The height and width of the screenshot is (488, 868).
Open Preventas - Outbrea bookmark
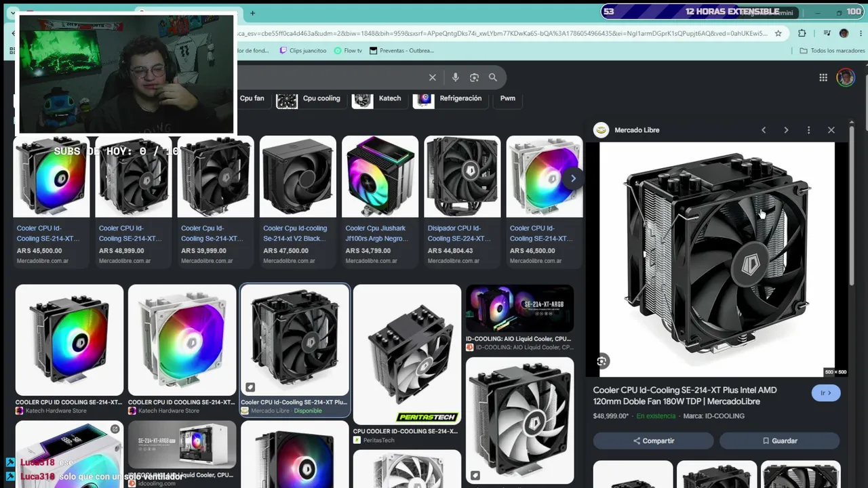[x=401, y=51]
